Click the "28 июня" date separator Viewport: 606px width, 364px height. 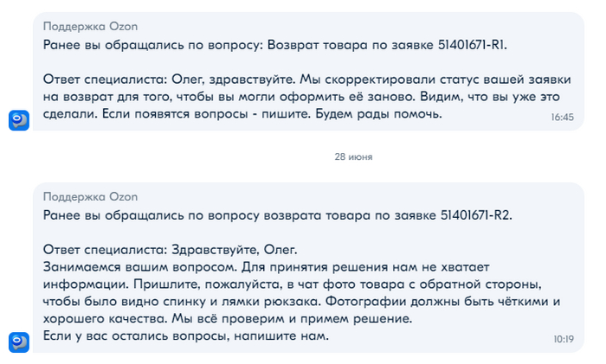(x=353, y=156)
